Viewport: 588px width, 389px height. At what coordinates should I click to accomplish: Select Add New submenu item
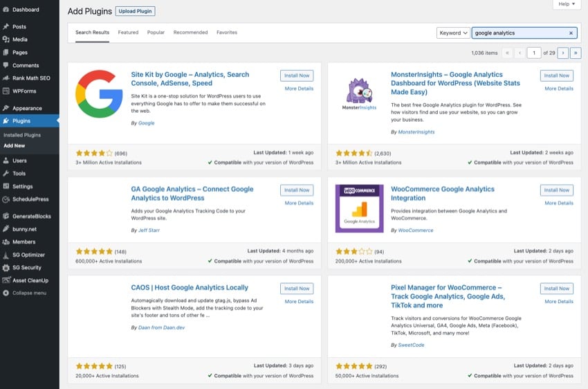15,145
